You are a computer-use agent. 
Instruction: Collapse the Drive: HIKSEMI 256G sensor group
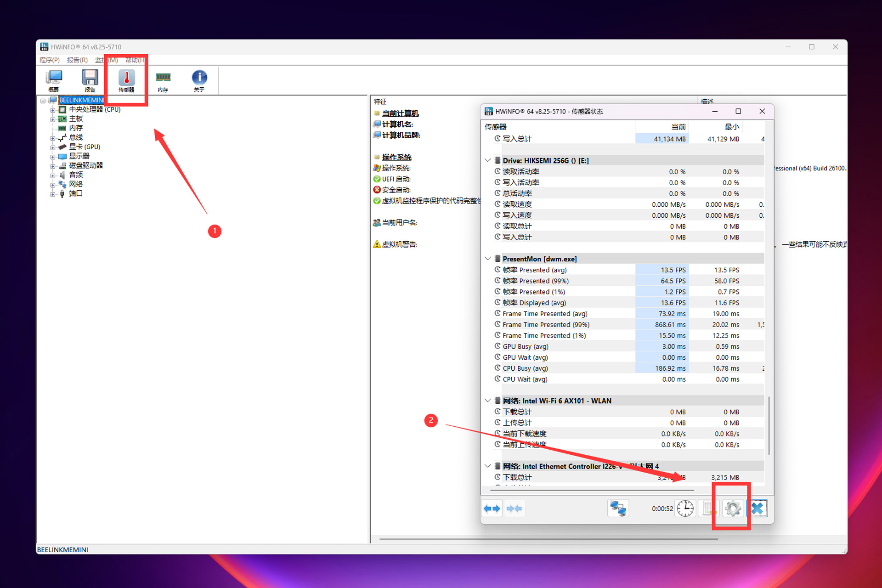[x=488, y=160]
